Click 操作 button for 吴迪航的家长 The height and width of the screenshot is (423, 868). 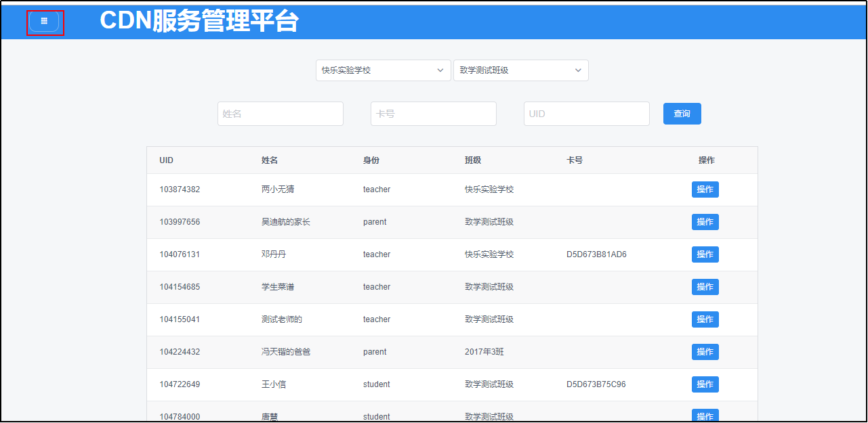(705, 222)
